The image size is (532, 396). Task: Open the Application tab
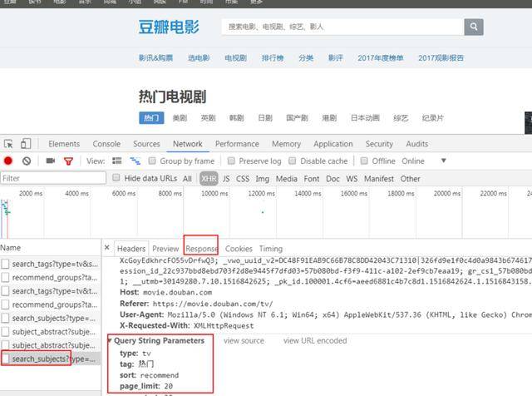pyautogui.click(x=333, y=144)
